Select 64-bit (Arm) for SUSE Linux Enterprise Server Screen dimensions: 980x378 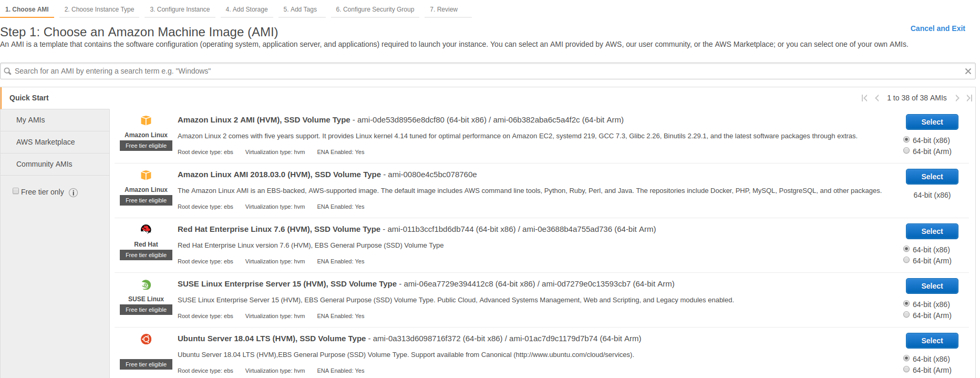[906, 315]
